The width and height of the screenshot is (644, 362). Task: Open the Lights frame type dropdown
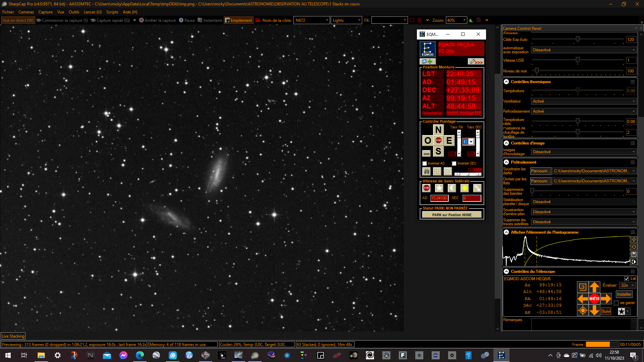click(346, 20)
